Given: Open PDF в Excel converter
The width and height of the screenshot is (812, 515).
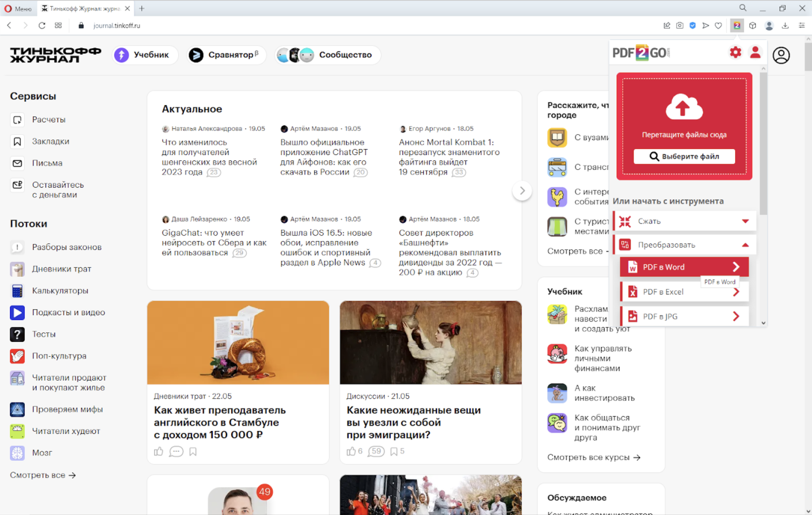Looking at the screenshot, I should coord(684,292).
